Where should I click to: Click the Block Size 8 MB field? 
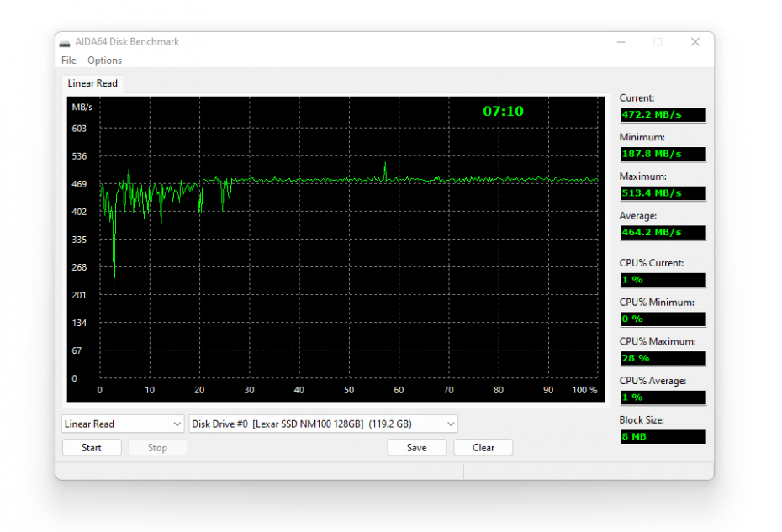[x=663, y=437]
